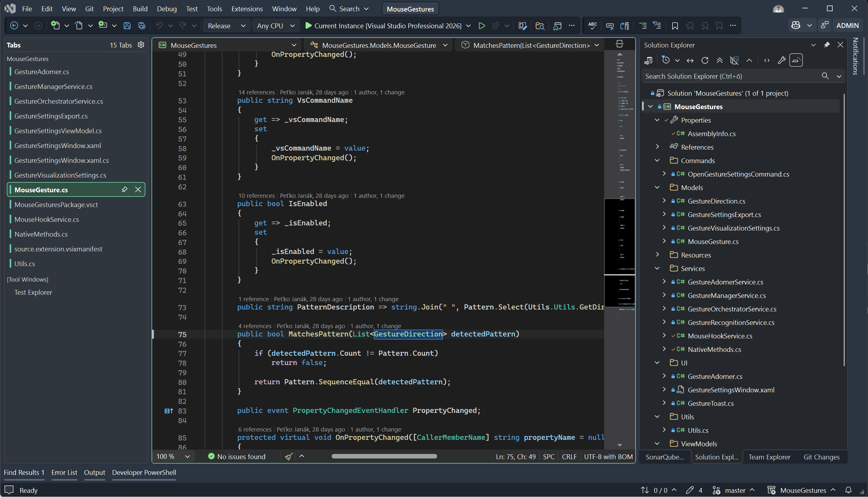Screen dimensions: 868x497
Task: Pin the MouseGesture.cs tab
Action: click(x=125, y=189)
